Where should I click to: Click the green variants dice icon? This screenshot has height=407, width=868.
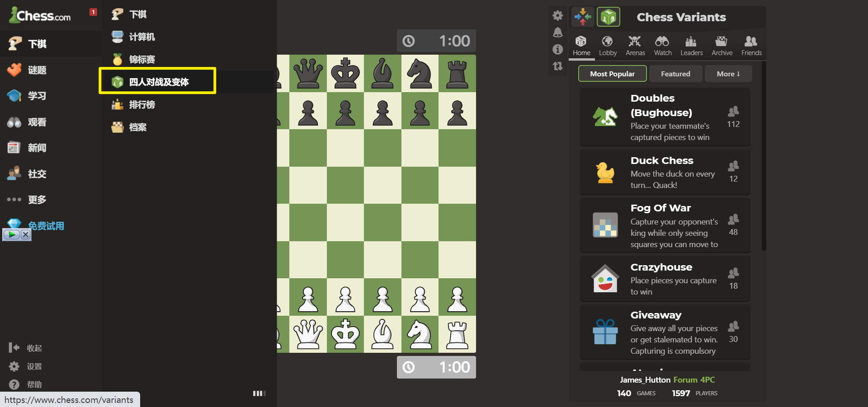click(x=609, y=17)
